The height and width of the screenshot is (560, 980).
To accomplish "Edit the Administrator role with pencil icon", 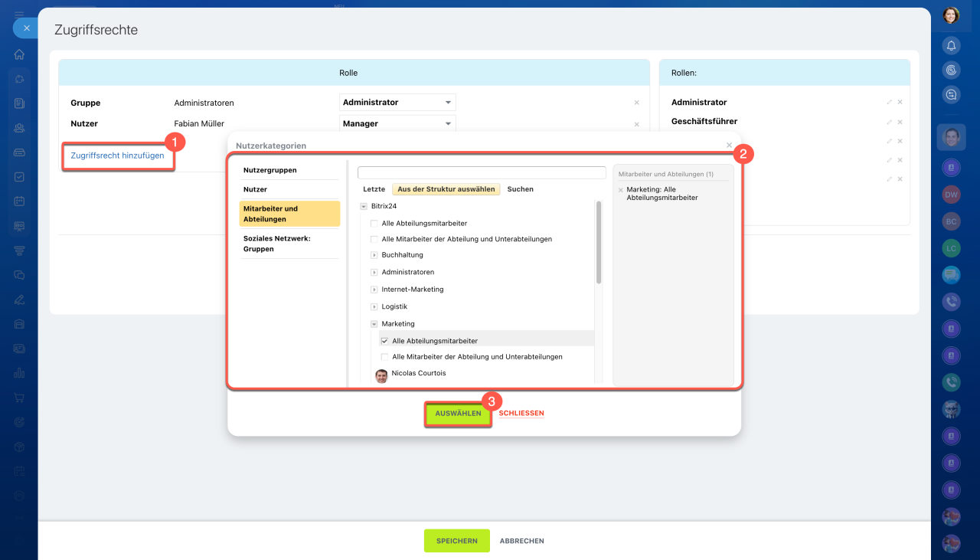I will coord(890,102).
